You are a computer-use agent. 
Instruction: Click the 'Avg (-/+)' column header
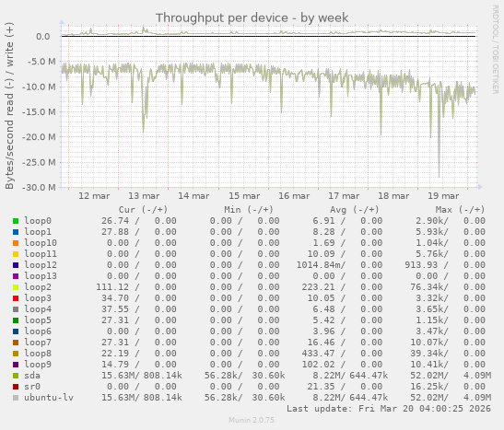tap(354, 210)
